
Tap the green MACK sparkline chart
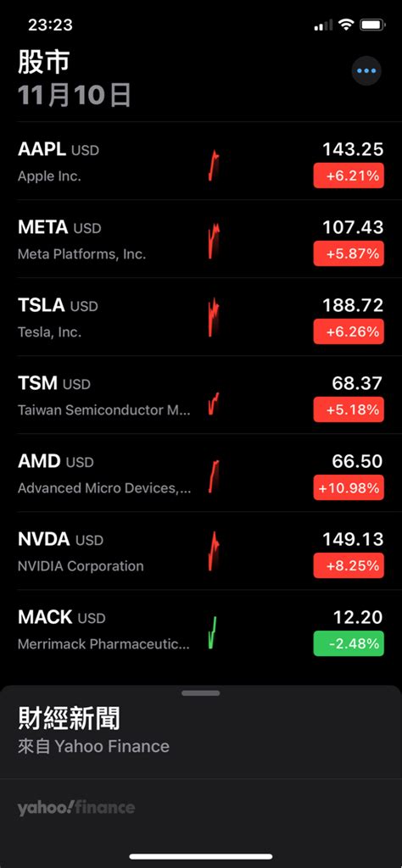pos(213,632)
